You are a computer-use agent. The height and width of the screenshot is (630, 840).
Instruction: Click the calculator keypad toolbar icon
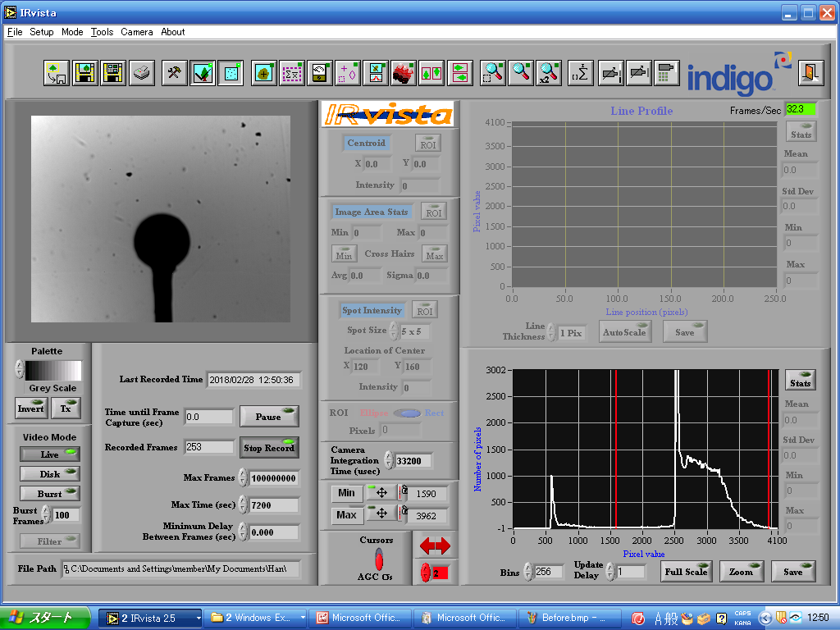click(666, 73)
